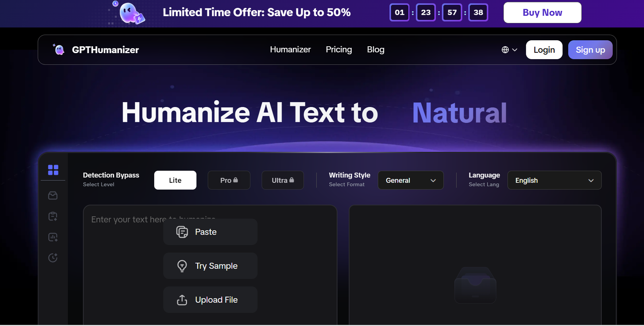Click the globe language icon in header
The image size is (644, 326).
pos(505,50)
